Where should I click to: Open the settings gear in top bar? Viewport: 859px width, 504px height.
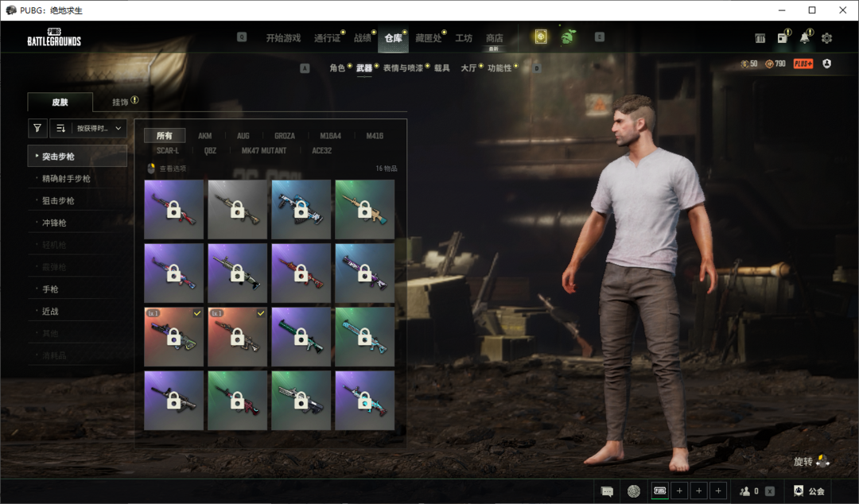tap(826, 38)
